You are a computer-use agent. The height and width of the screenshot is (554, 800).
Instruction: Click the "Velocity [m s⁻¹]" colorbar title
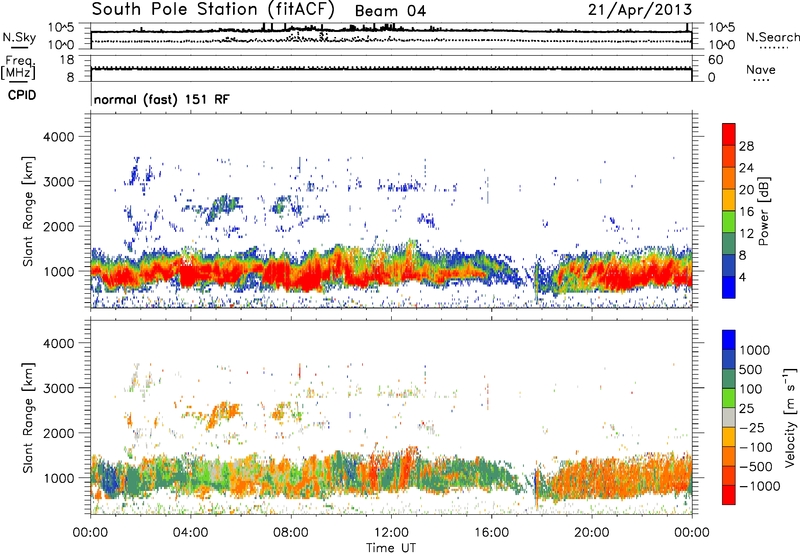(790, 417)
